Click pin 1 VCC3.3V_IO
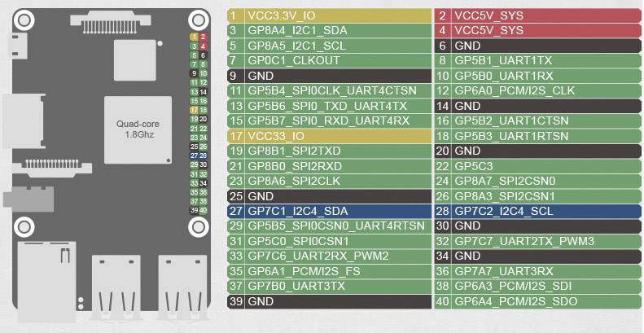This screenshot has height=333, width=644. point(328,15)
